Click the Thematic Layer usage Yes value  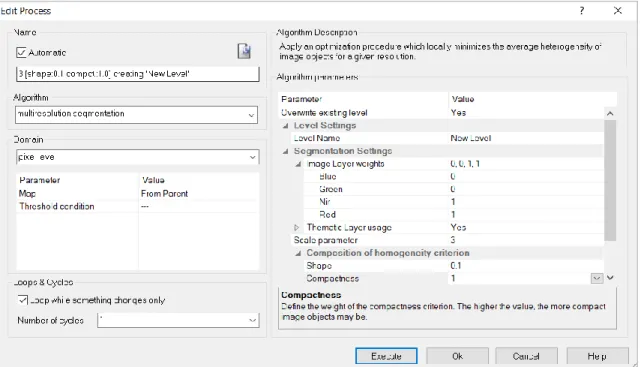click(x=458, y=227)
